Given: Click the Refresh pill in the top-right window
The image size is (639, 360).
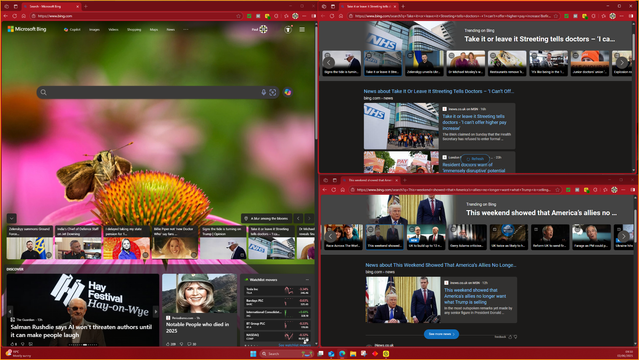Looking at the screenshot, I should [x=475, y=159].
